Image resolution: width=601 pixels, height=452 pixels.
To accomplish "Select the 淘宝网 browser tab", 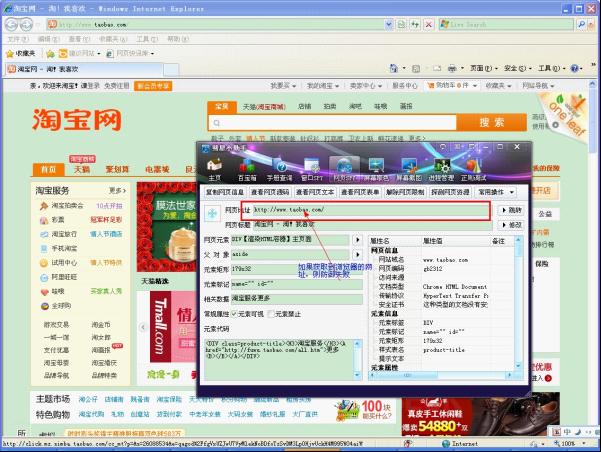I will coord(84,69).
